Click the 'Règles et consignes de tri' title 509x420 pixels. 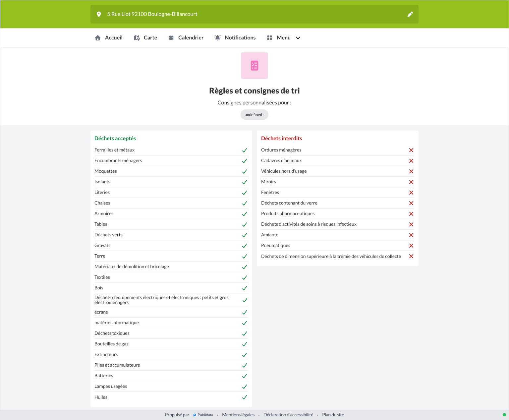[x=254, y=91]
